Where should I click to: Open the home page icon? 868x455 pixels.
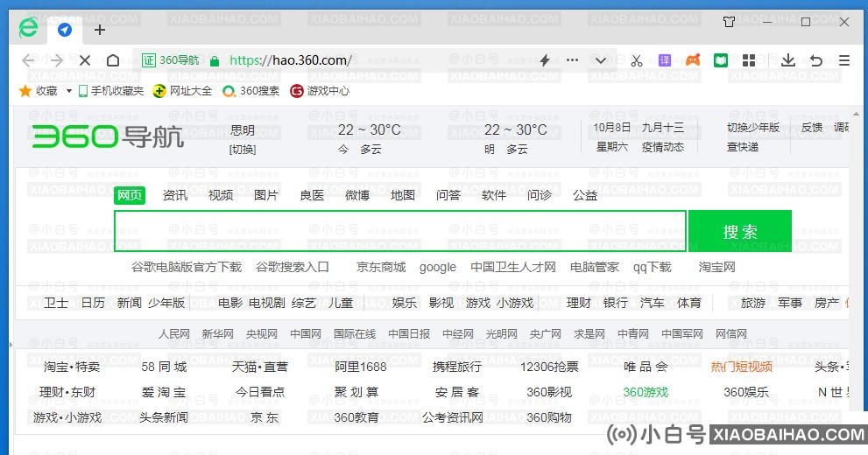click(113, 60)
